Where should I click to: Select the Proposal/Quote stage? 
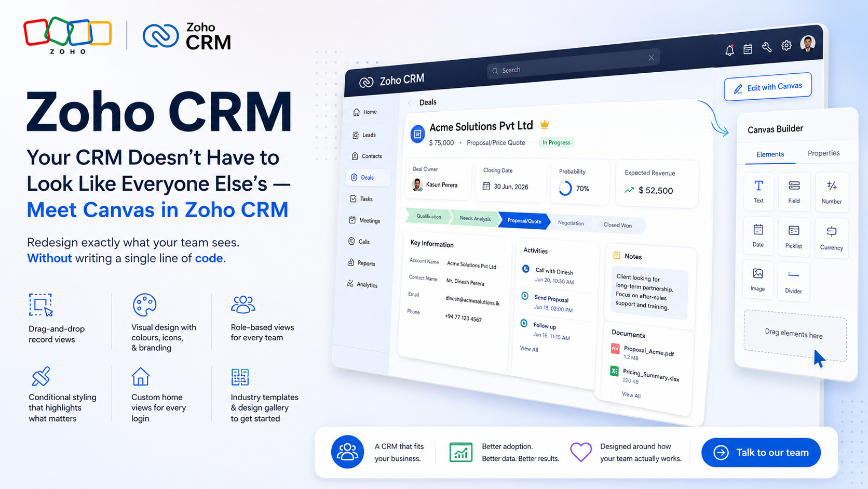[524, 221]
